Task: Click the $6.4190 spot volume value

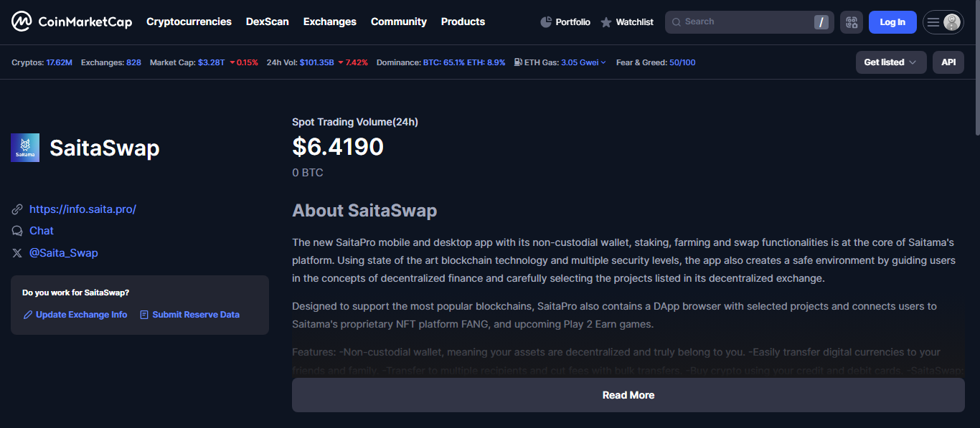Action: pyautogui.click(x=338, y=147)
